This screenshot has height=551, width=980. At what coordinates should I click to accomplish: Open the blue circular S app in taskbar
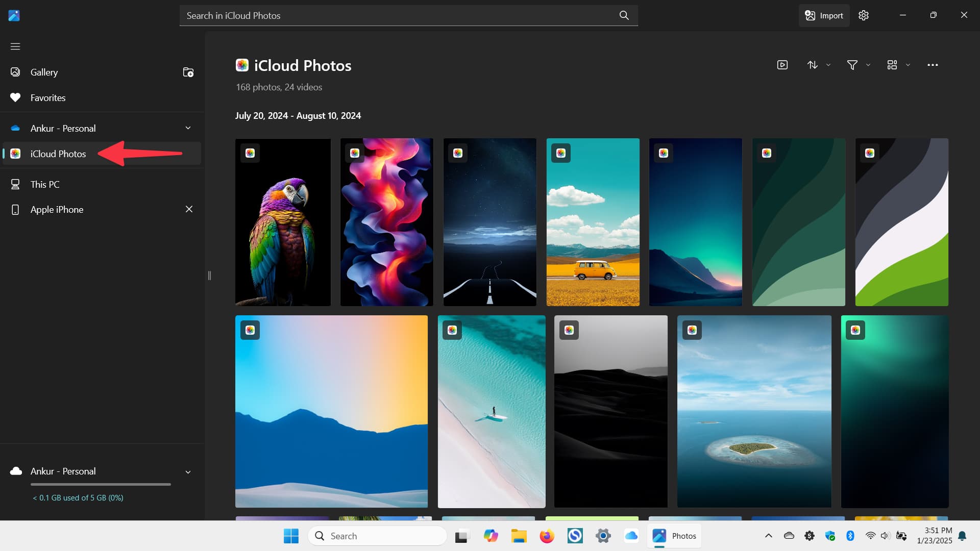tap(575, 536)
